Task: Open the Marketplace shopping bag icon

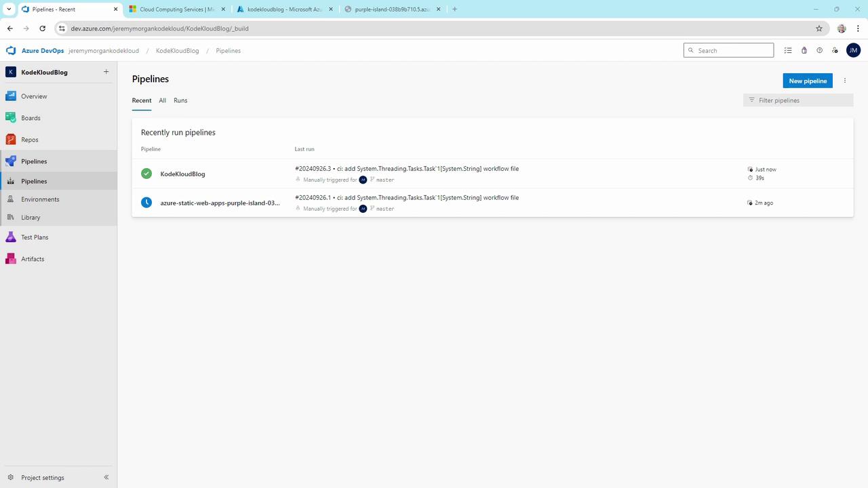Action: (804, 50)
